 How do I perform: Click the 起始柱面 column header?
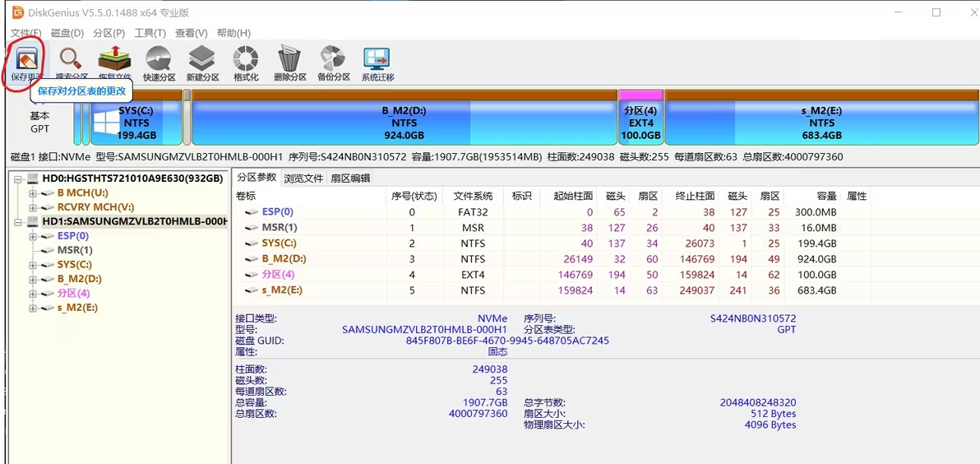tap(568, 196)
